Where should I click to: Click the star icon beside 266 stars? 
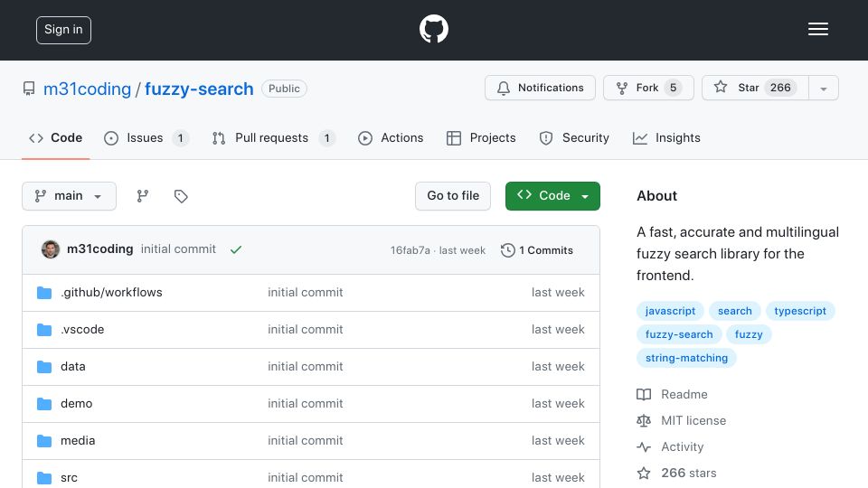point(644,473)
